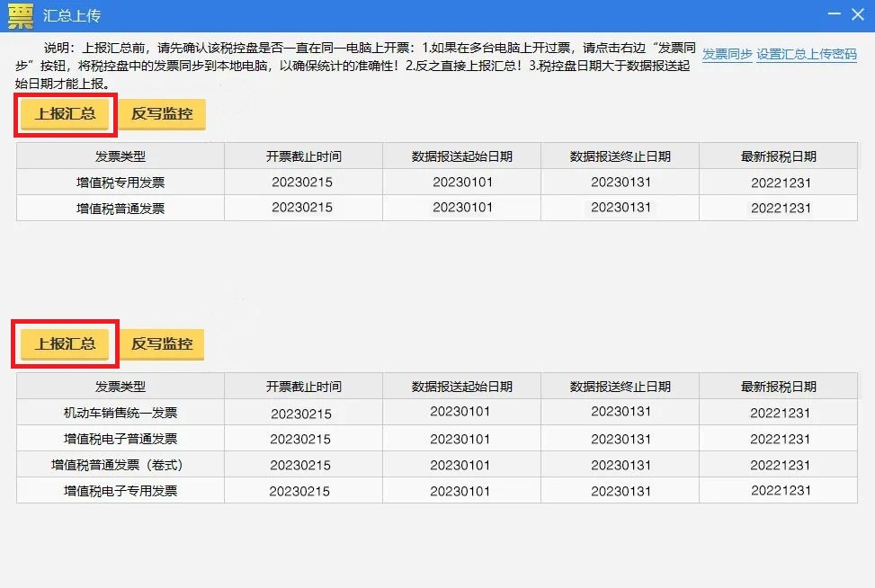Select the 增值税电子普通发票 row label
This screenshot has width=875, height=588.
click(x=121, y=439)
